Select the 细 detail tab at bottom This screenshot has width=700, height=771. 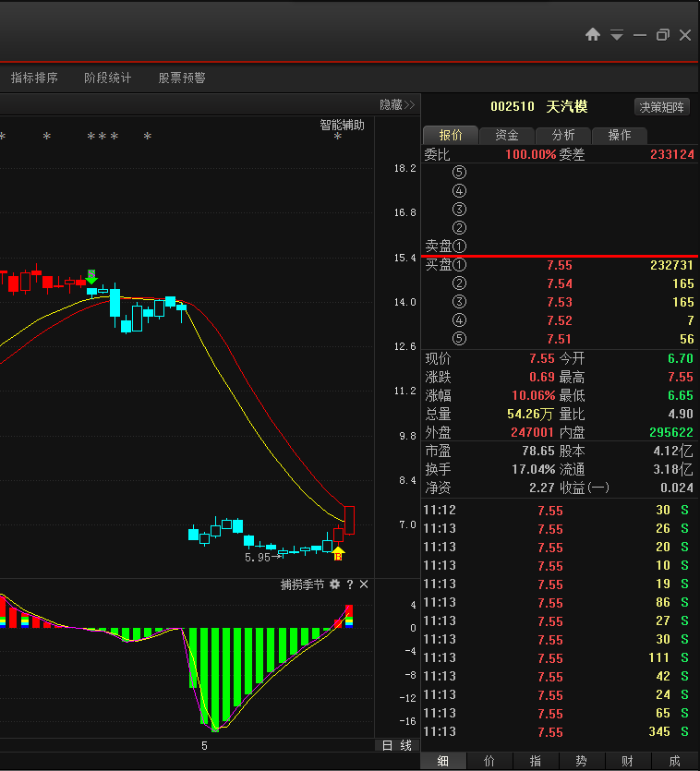tap(443, 761)
